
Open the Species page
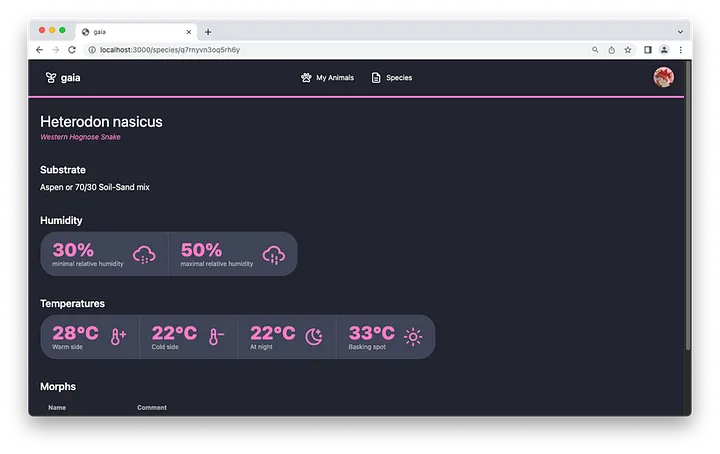click(x=392, y=78)
